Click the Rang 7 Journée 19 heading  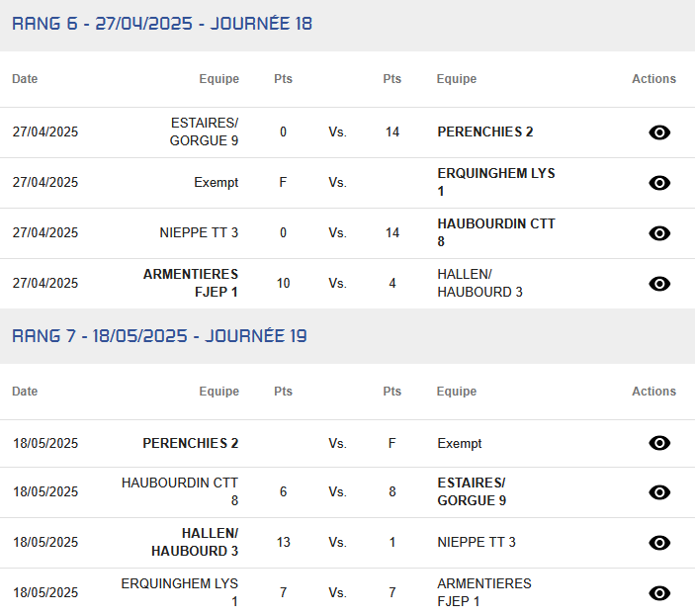159,336
